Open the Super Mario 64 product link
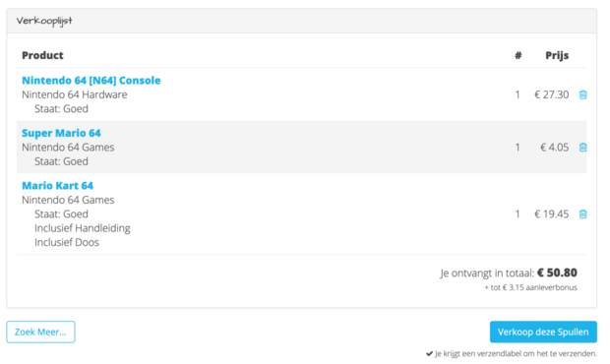The height and width of the screenshot is (364, 610). click(61, 133)
